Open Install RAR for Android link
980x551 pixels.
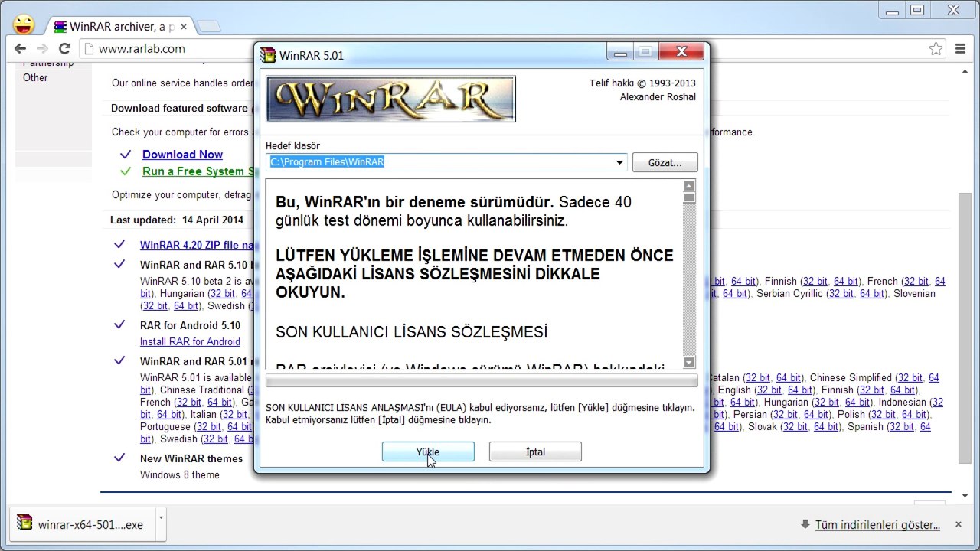tap(190, 342)
